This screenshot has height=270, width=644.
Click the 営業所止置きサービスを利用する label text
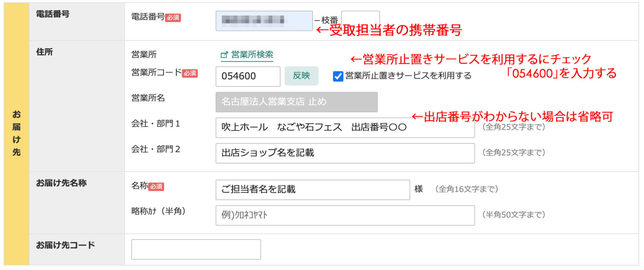pyautogui.click(x=408, y=76)
